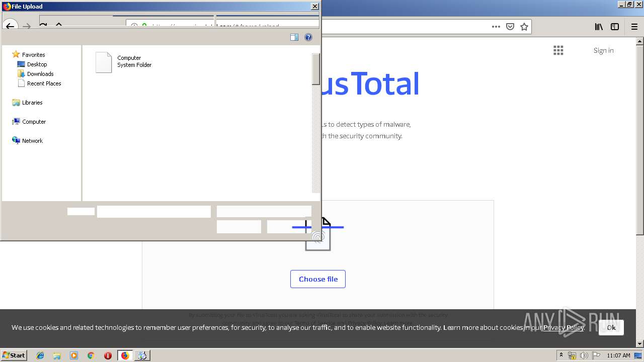Click the Sign in link

[x=603, y=50]
